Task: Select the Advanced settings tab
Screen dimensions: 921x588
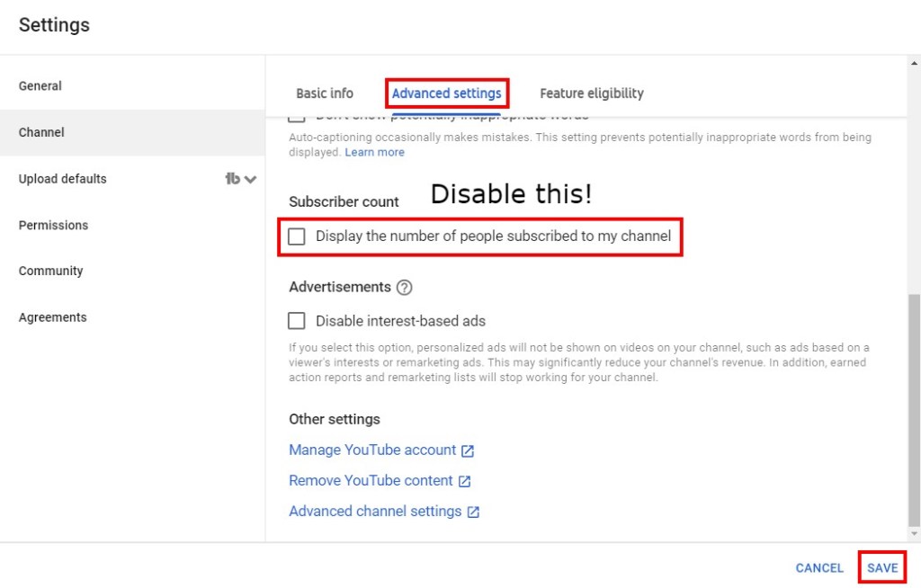Action: click(446, 94)
